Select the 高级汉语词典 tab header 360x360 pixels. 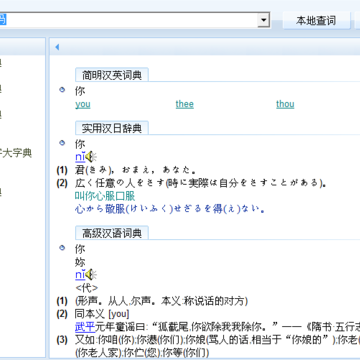(112, 233)
